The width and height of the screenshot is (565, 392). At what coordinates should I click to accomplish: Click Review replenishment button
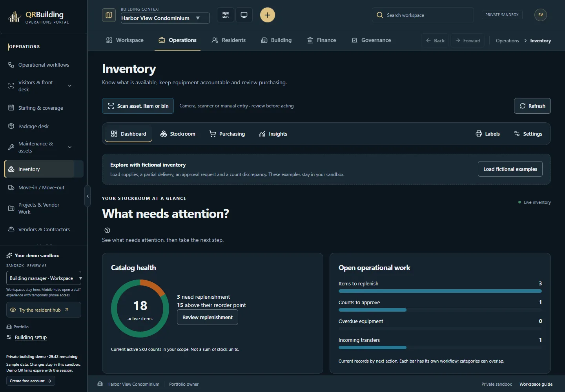pos(208,317)
